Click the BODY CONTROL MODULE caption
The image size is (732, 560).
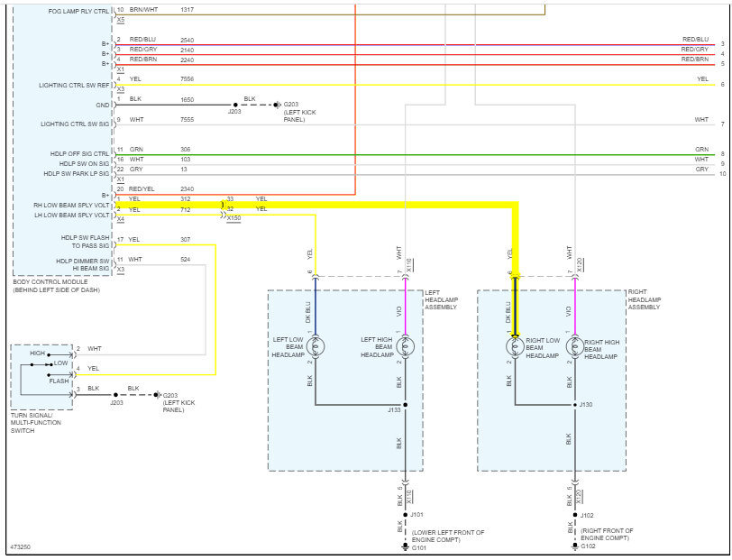(56, 286)
